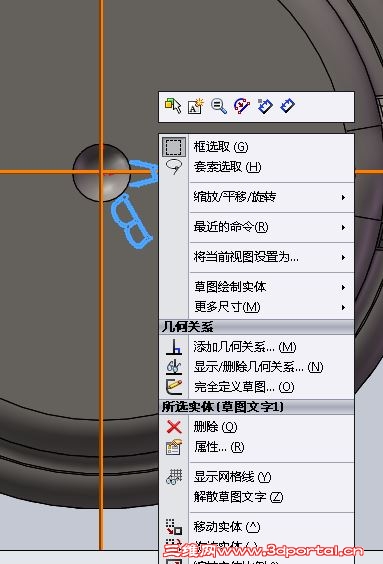Choose 删除 (Q) to delete sketch text
The image size is (383, 564).
257,427
